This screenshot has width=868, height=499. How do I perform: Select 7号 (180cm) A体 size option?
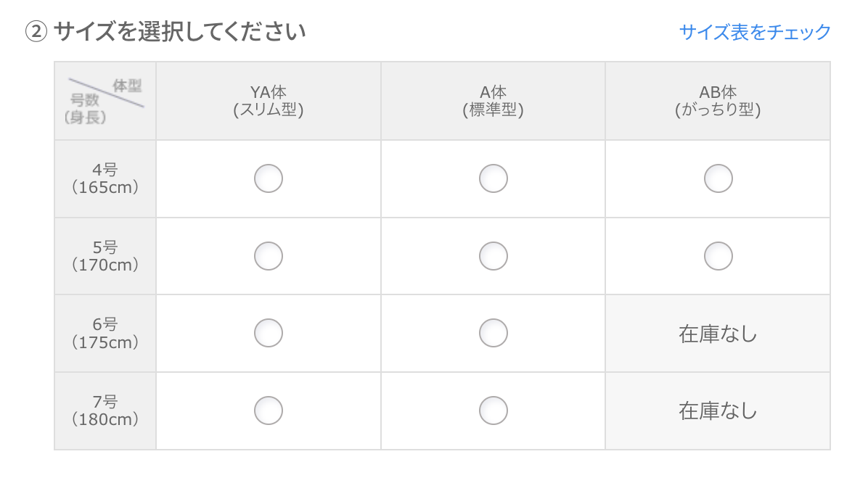pyautogui.click(x=494, y=411)
